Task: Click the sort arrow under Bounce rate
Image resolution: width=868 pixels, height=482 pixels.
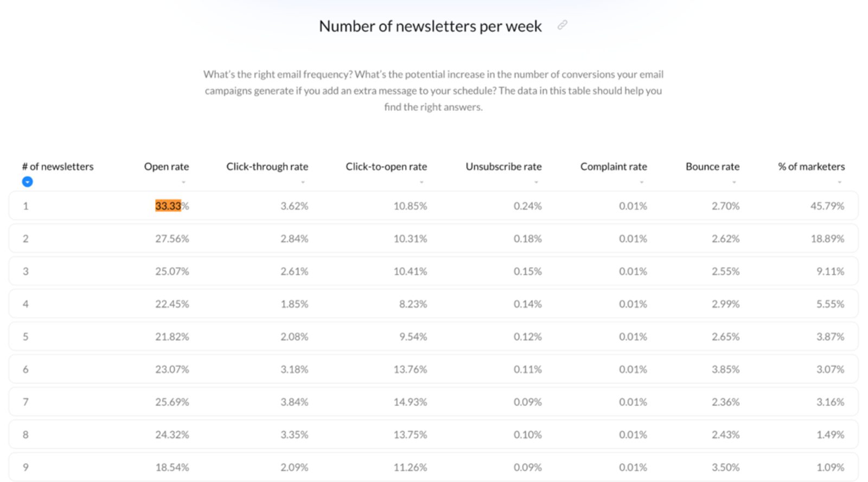Action: 734,182
